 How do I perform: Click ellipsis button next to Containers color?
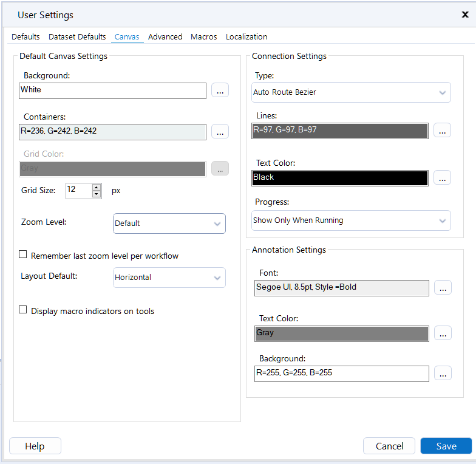pyautogui.click(x=220, y=131)
